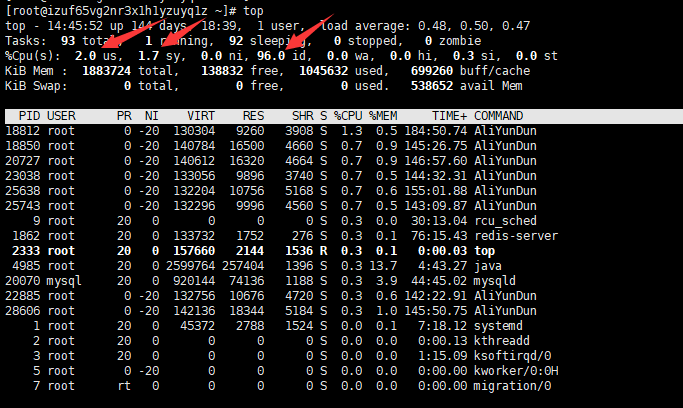The width and height of the screenshot is (683, 408).
Task: Click the USER column header
Action: (x=61, y=116)
